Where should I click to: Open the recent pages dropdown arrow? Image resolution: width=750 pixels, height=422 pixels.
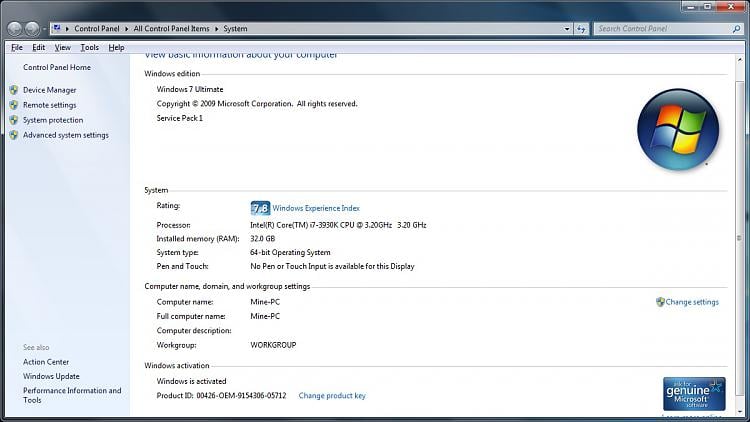[44, 29]
